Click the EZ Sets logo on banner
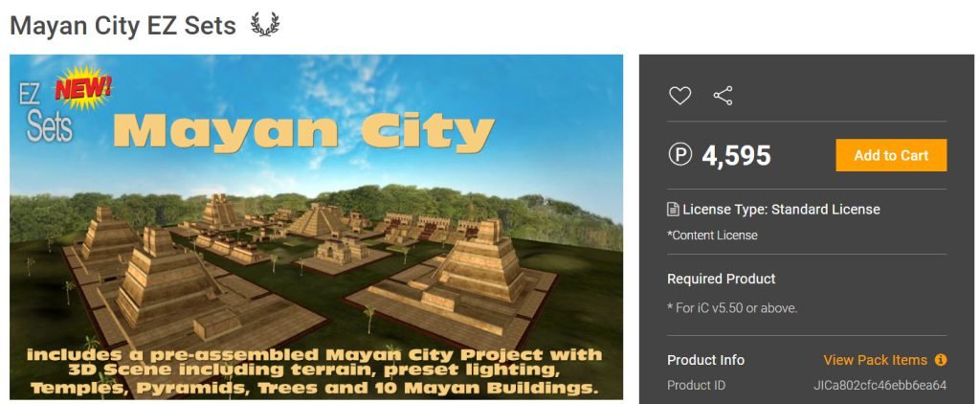The width and height of the screenshot is (980, 404). point(44,113)
